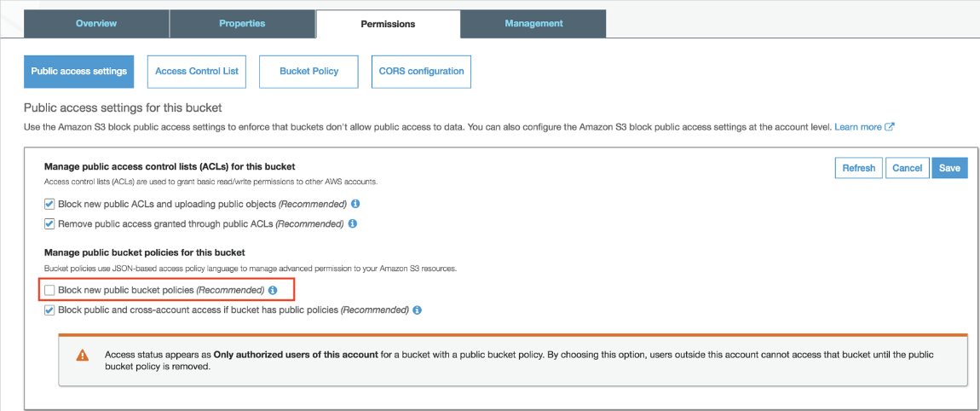Open CORS configuration section
The image size is (980, 411).
(x=421, y=72)
